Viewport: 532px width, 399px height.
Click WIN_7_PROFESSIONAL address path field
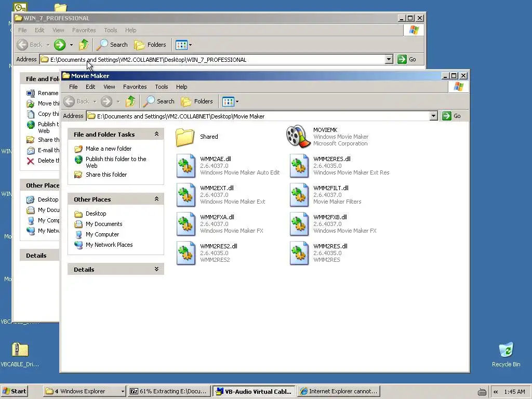[x=212, y=59]
